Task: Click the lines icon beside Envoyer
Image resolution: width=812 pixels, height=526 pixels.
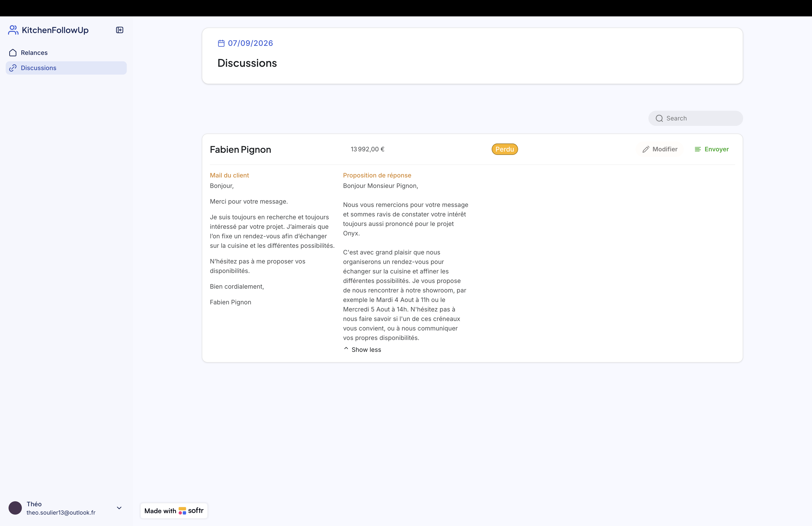Action: (x=698, y=149)
